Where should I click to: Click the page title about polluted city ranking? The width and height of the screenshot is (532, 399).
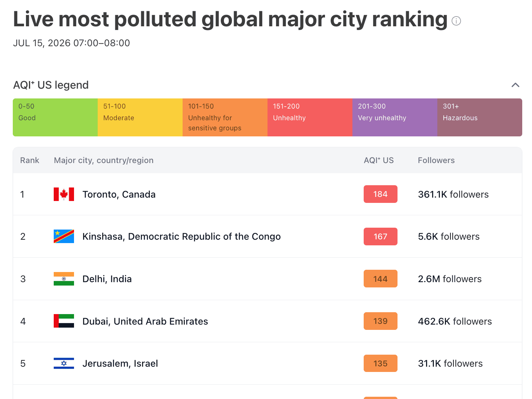click(x=230, y=20)
